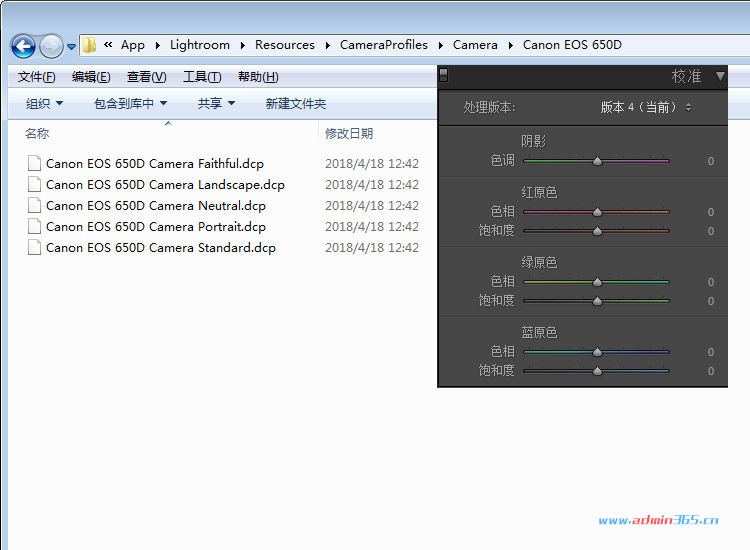Viewport: 750px width, 550px height.
Task: Open the 包含到库中 dropdown
Action: tap(131, 103)
